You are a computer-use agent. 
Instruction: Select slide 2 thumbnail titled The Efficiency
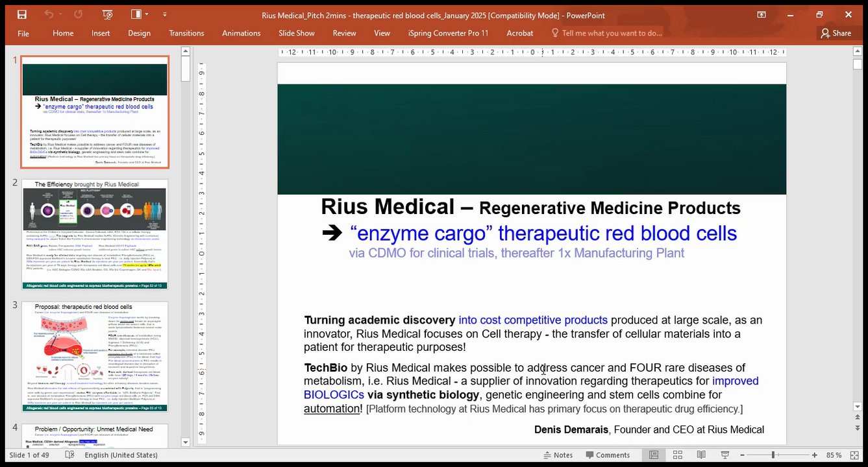pyautogui.click(x=95, y=234)
